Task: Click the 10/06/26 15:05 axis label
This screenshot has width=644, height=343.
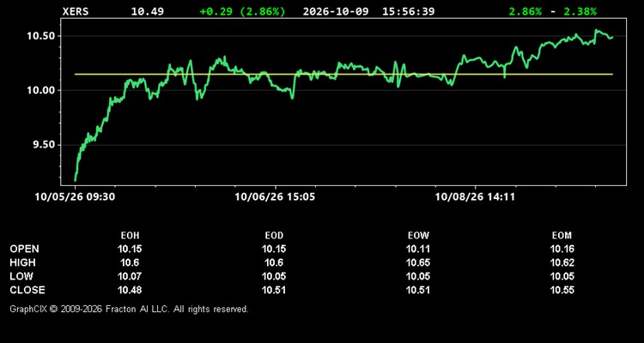Action: (x=275, y=197)
